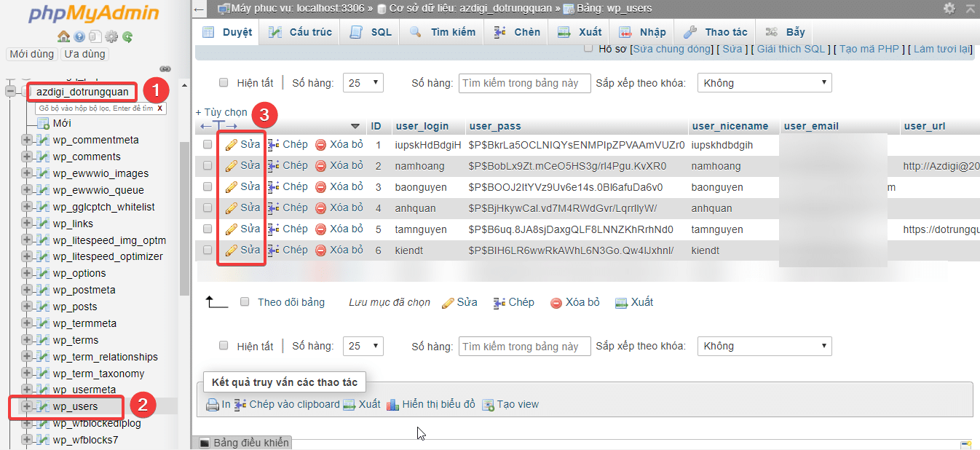The image size is (980, 450).
Task: Click the descending sort arrow in header
Action: point(355,125)
